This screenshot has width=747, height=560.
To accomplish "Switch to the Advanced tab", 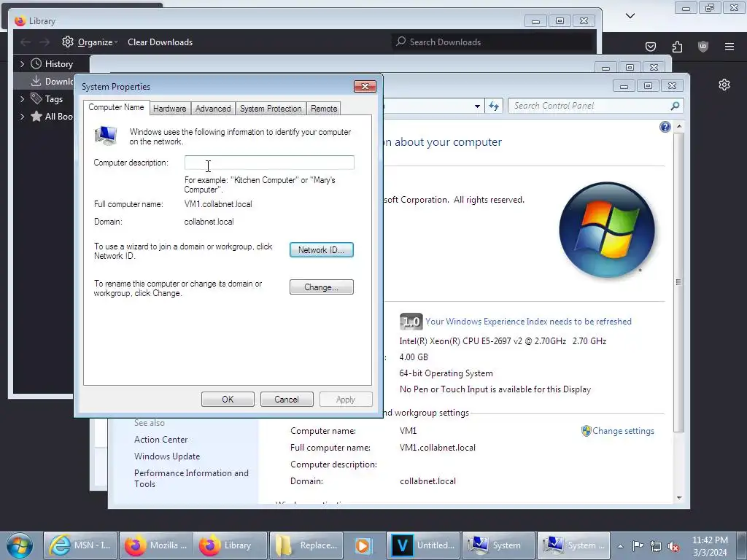I will [213, 109].
